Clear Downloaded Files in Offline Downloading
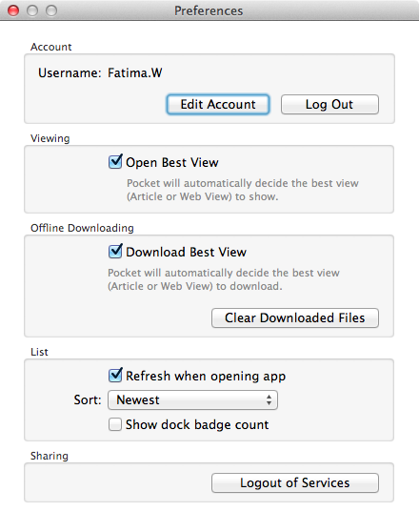The width and height of the screenshot is (419, 532). point(295,317)
